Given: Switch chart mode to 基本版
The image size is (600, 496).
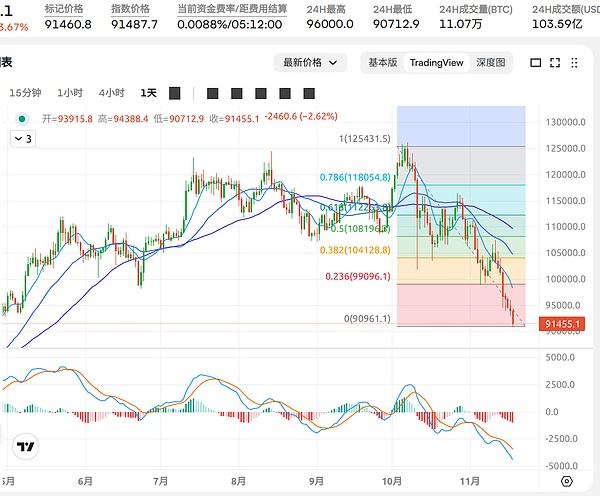Looking at the screenshot, I should click(x=382, y=62).
